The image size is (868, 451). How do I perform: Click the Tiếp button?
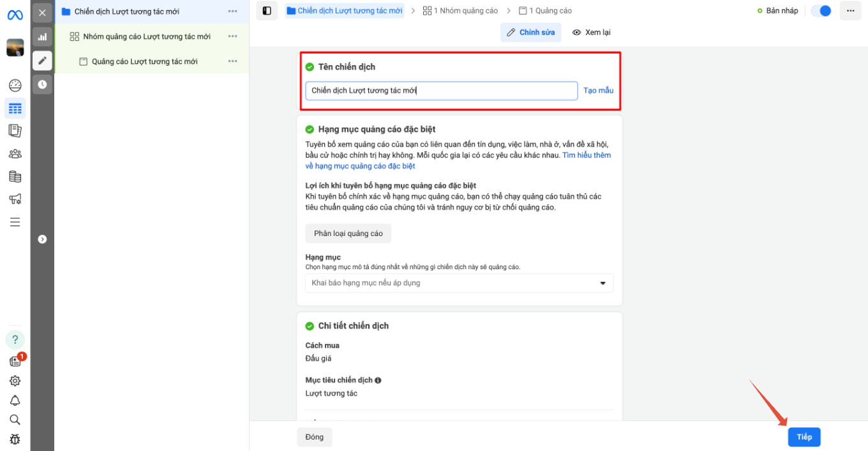click(x=804, y=437)
